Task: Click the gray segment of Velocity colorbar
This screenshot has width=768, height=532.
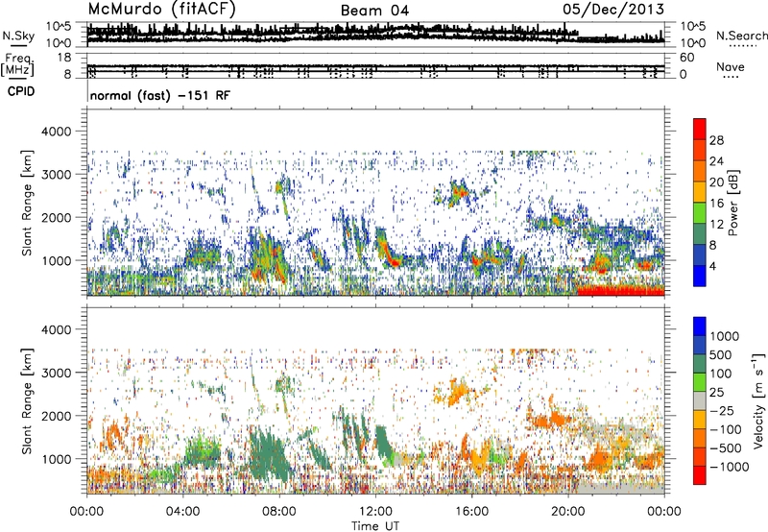Action: [700, 401]
